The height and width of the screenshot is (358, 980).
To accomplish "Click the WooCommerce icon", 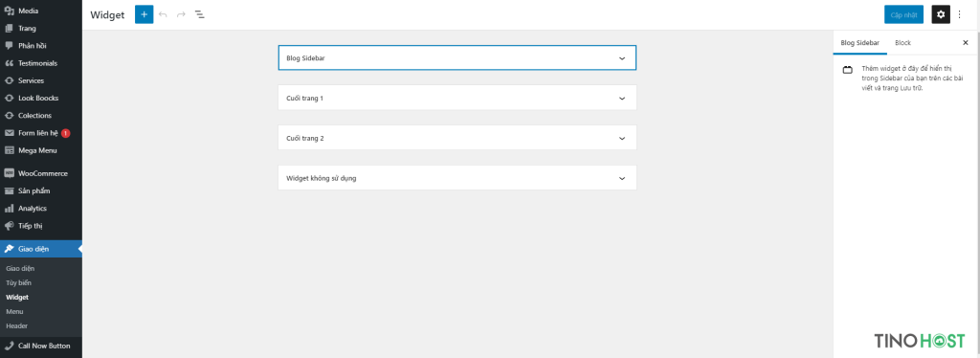I will [9, 173].
